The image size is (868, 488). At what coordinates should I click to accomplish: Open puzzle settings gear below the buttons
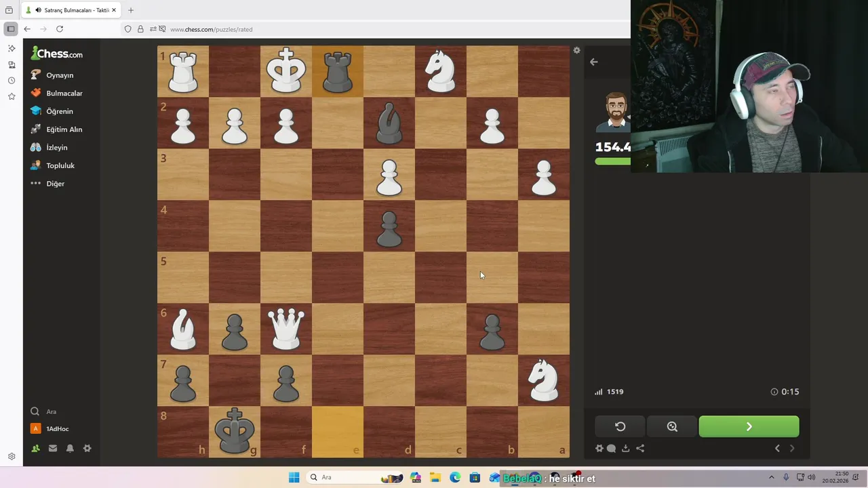[x=599, y=448]
